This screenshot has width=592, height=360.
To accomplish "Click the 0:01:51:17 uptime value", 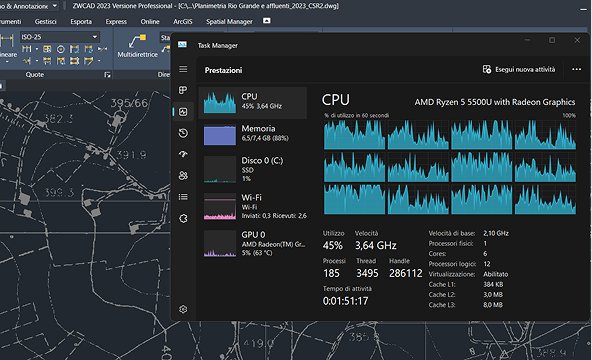I will pos(345,301).
